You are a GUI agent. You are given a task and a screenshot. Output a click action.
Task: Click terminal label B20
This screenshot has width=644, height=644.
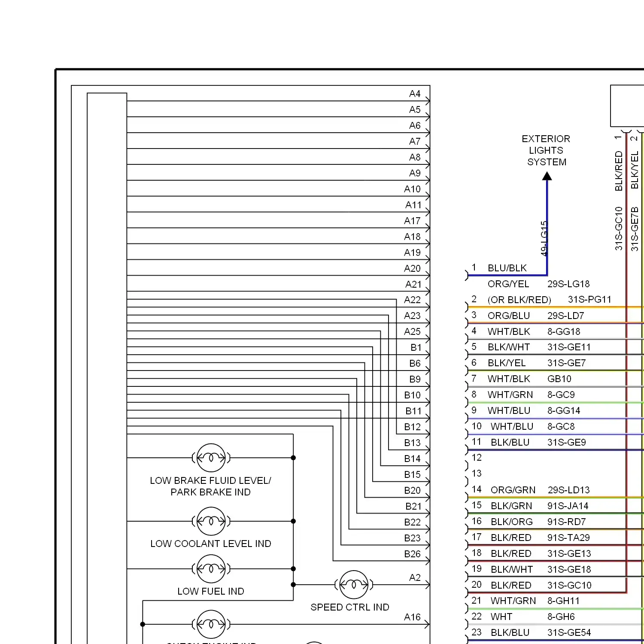tap(413, 490)
